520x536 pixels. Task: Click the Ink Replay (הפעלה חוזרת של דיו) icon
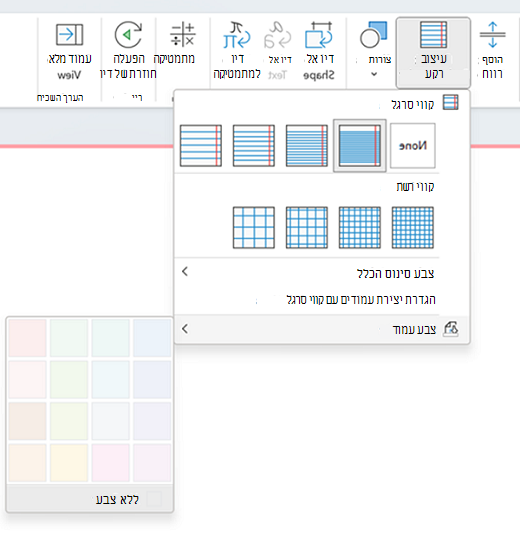pyautogui.click(x=128, y=35)
